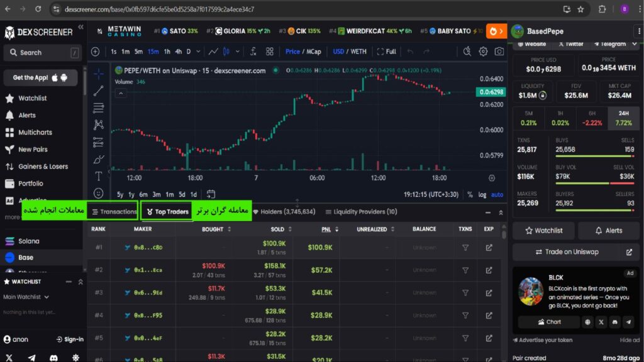This screenshot has height=362, width=644.
Task: Filter transactions for maker 0x6...9Ed
Action: point(465,293)
